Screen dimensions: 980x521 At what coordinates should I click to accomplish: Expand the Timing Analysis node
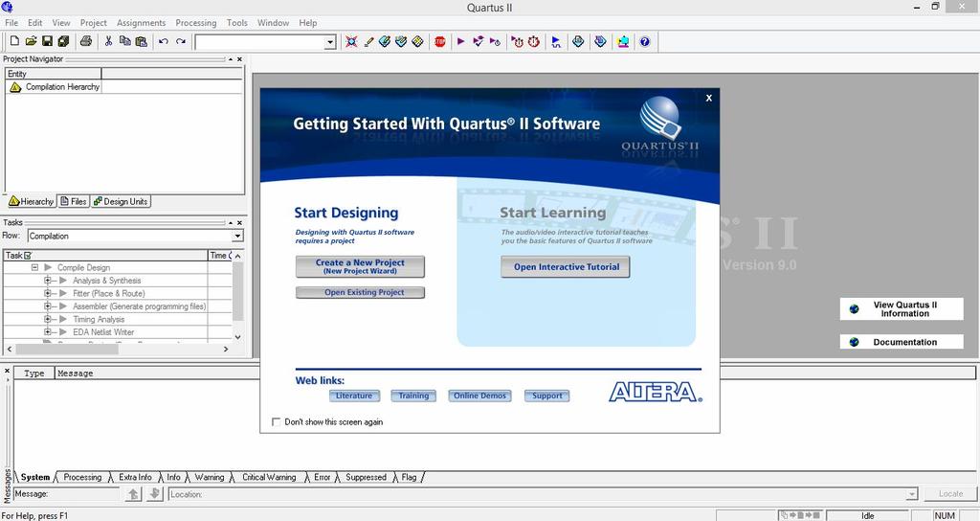(48, 319)
